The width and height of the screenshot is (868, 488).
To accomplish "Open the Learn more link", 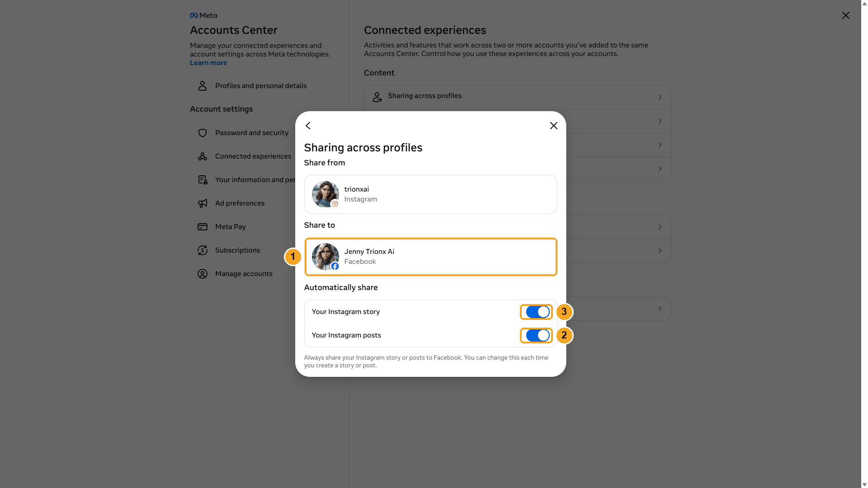I will [208, 63].
